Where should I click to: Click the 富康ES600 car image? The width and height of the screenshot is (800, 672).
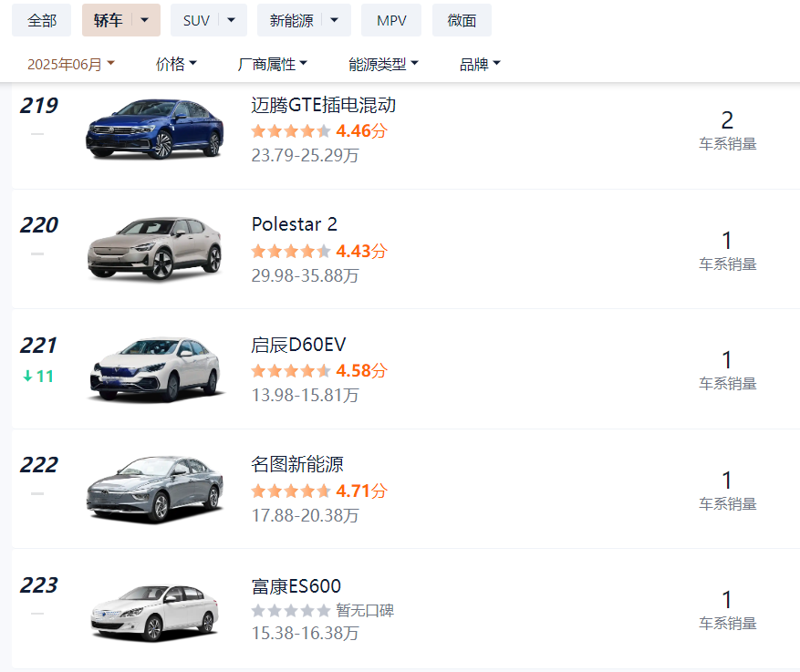154,613
